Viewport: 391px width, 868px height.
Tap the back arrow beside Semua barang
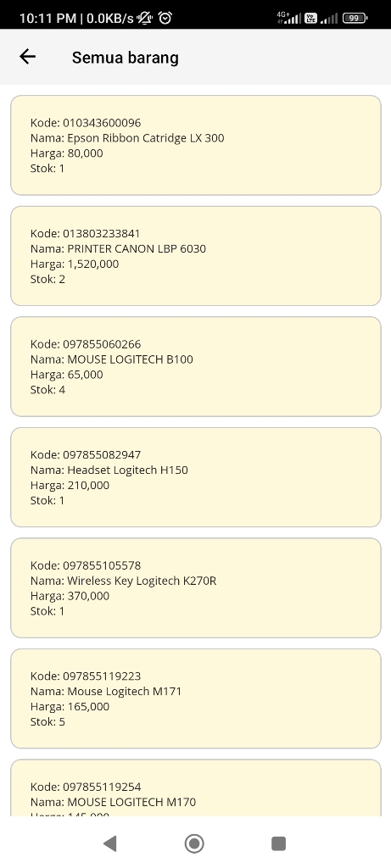pyautogui.click(x=27, y=57)
